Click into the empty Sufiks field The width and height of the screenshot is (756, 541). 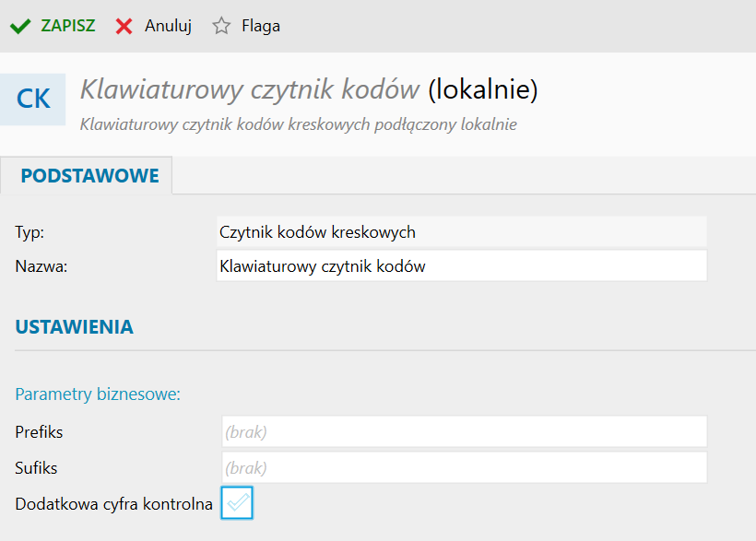click(464, 467)
